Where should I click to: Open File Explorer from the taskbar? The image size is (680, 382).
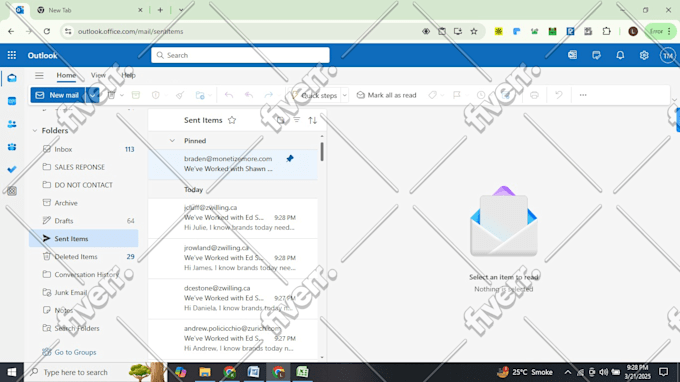click(205, 372)
